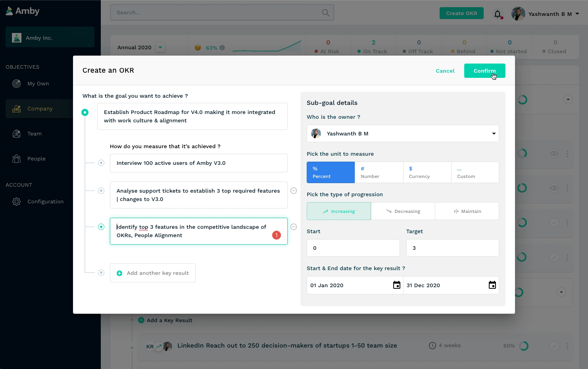Click the 63% progress trend chart
Screen dimensions: 588x369
(x=267, y=46)
